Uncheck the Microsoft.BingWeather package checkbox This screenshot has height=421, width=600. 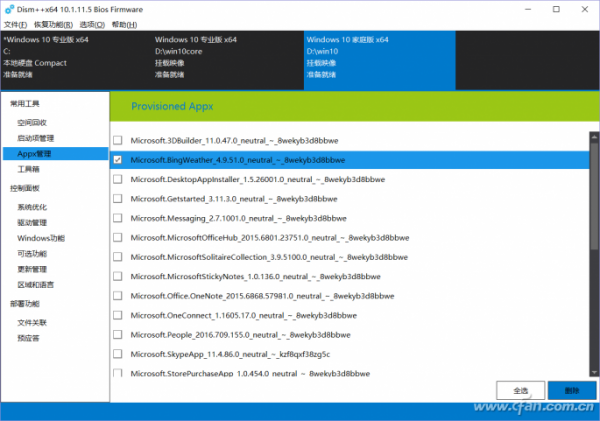click(x=118, y=159)
